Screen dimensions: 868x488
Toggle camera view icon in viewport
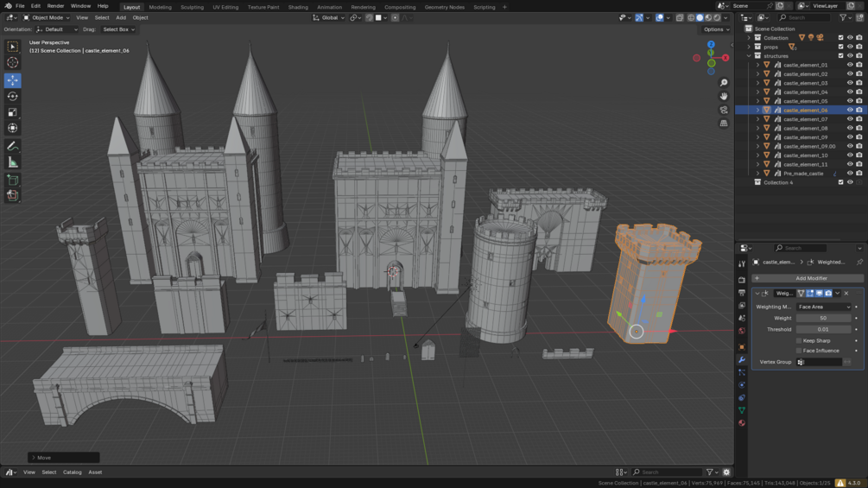(724, 110)
